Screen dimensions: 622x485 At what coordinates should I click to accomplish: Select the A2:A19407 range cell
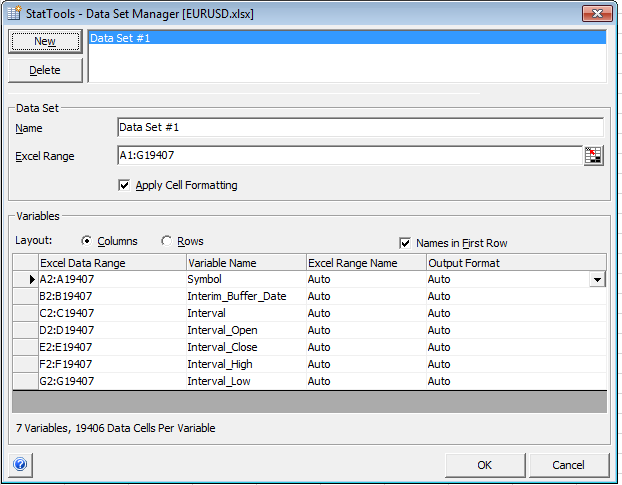tap(112, 280)
